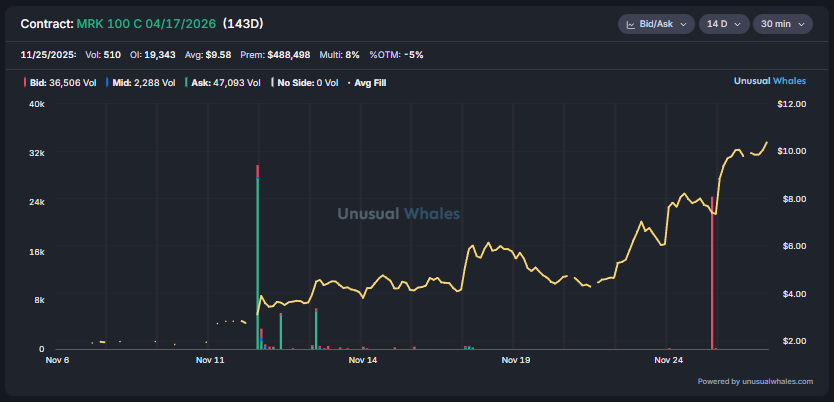Viewport: 834px width, 402px height.
Task: Click the Nov 14 x-axis date label
Action: click(362, 359)
